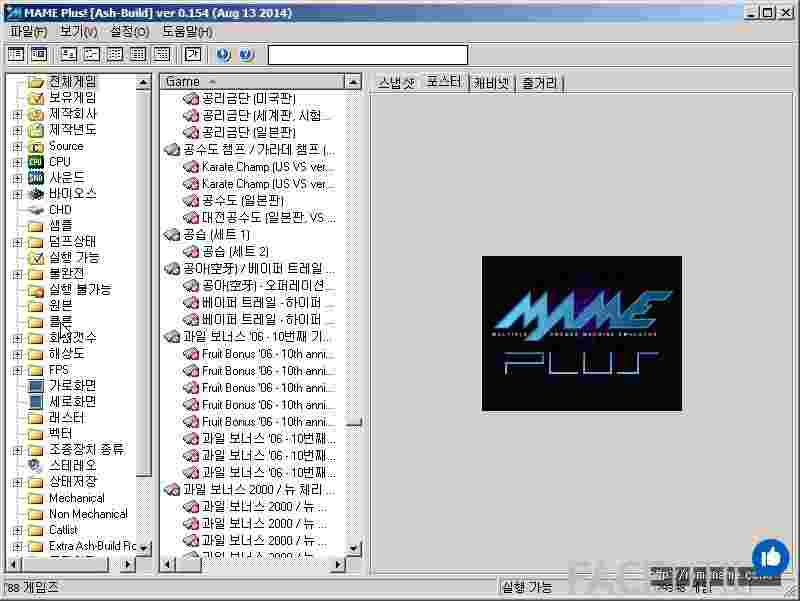Toggle the picture area toolbar icon

(39, 54)
